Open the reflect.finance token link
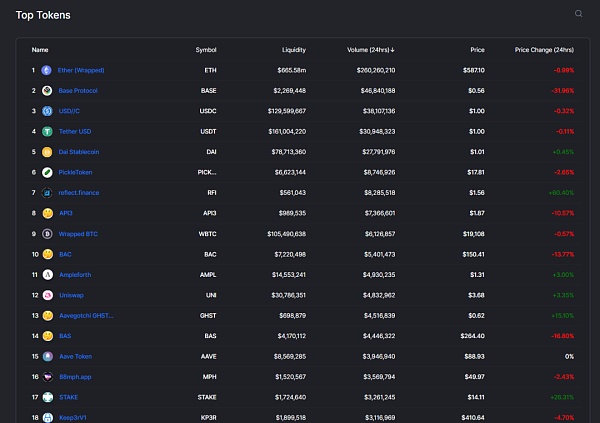The width and height of the screenshot is (600, 423). 79,193
